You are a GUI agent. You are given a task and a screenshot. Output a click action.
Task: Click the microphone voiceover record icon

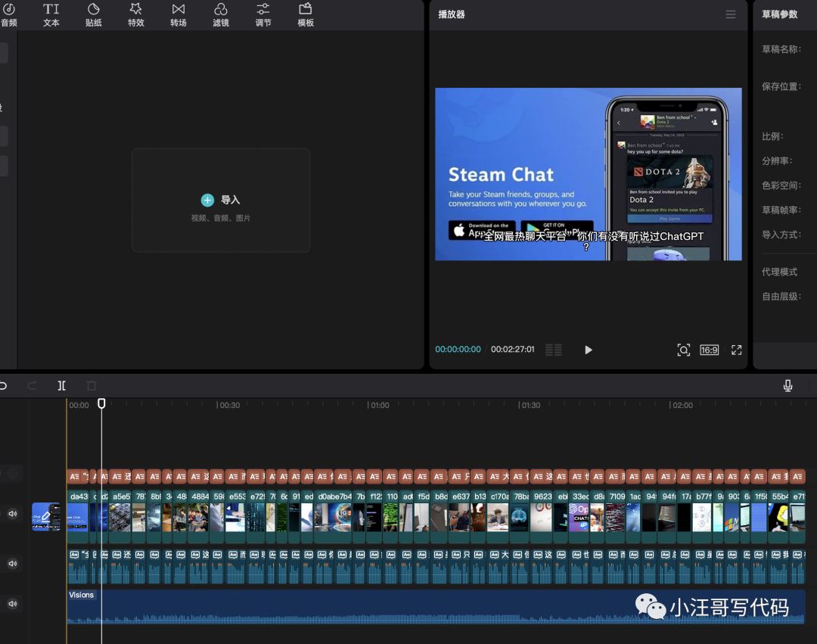(787, 386)
